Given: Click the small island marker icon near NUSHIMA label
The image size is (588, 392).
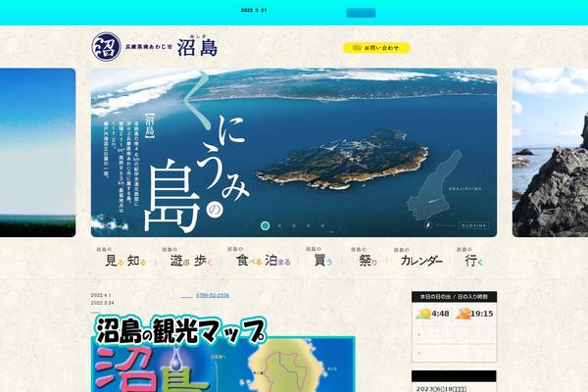Looking at the screenshot, I should [428, 225].
